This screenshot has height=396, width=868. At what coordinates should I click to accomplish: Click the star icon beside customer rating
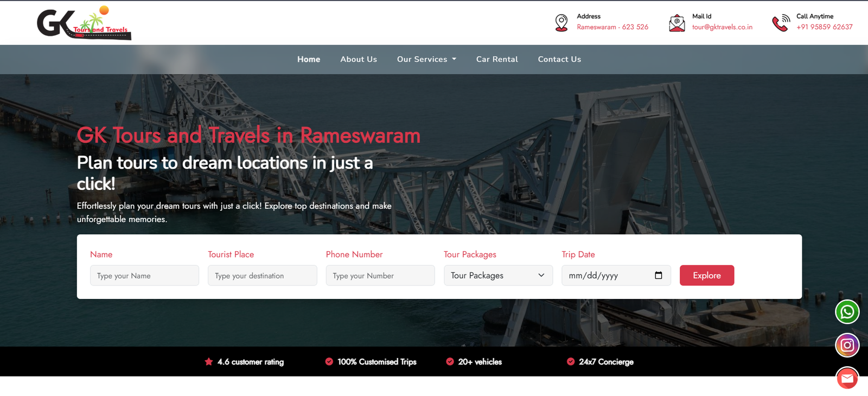click(x=209, y=362)
